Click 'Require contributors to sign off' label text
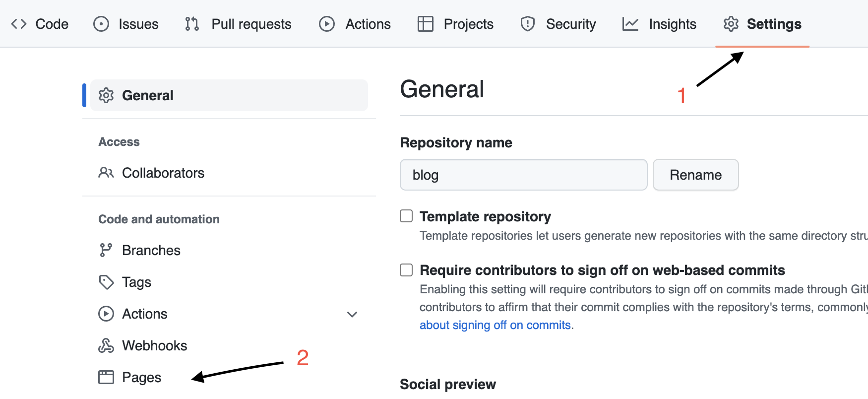 (602, 270)
